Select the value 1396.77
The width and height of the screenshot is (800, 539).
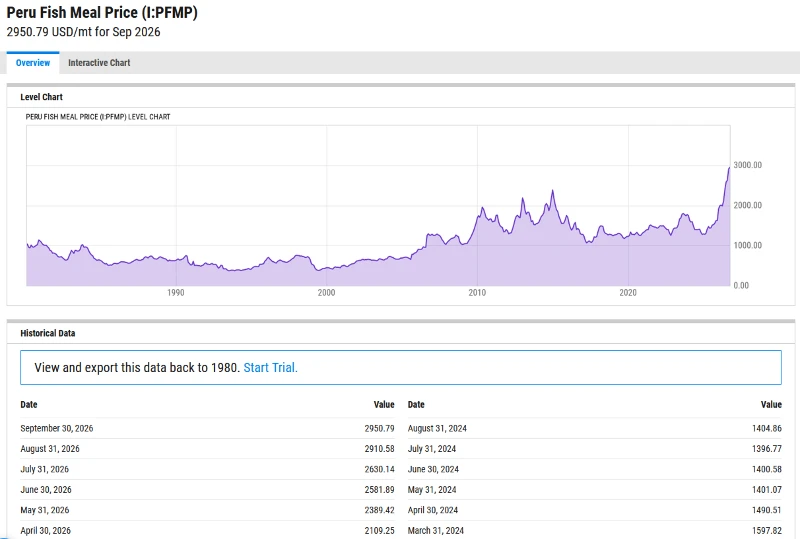click(x=767, y=449)
